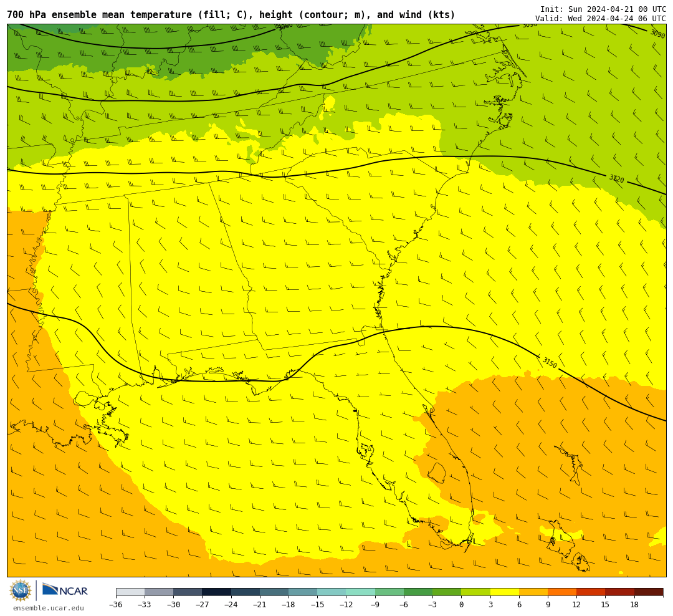Viewport: 673px width, 616px height.
Task: Open the ensemble.ucar.edu link text
Action: [x=49, y=608]
